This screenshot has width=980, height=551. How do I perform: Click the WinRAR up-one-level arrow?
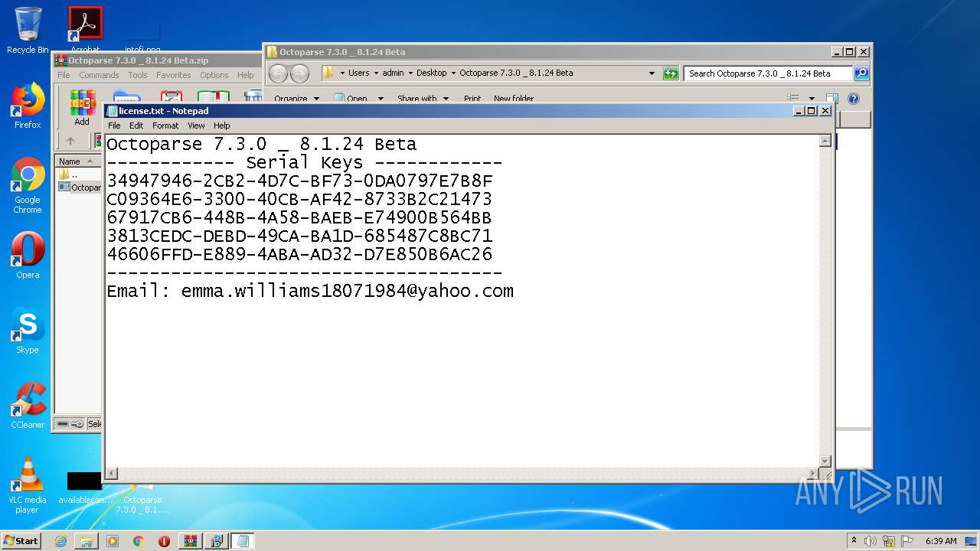coord(70,141)
